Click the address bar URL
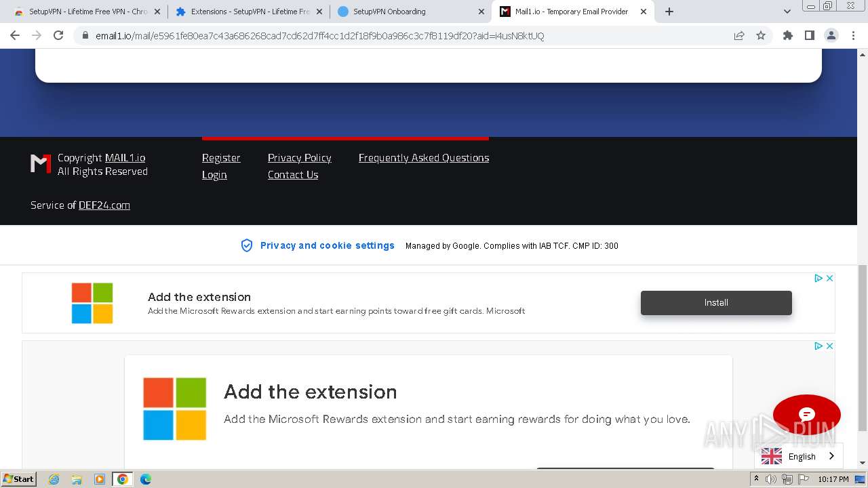Screen dimensions: 868x488 click(x=319, y=36)
